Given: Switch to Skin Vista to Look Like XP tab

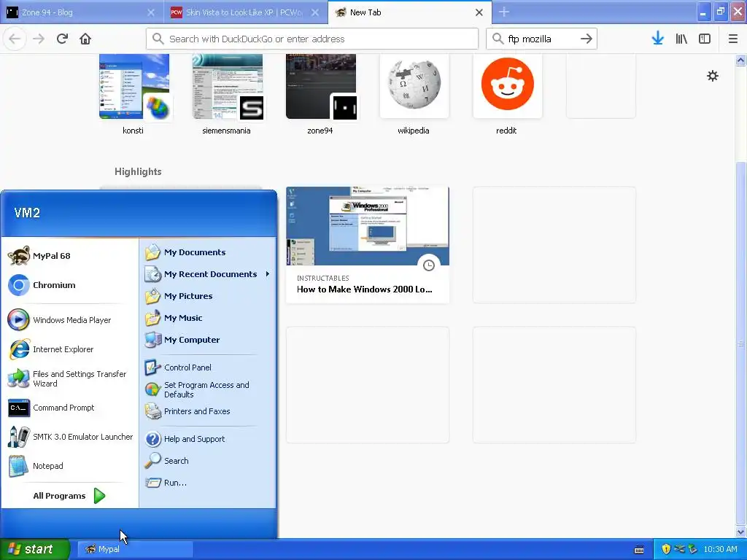Looking at the screenshot, I should pyautogui.click(x=245, y=12).
